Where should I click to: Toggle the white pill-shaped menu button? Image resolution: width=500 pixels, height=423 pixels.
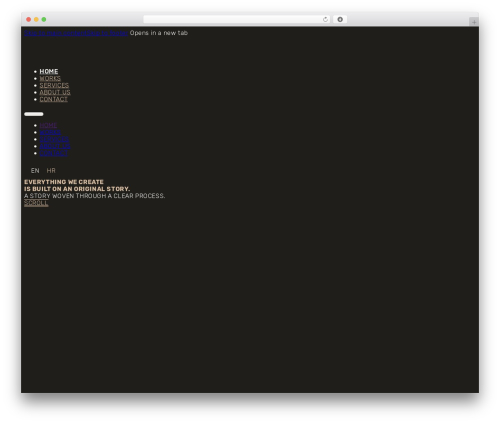34,114
